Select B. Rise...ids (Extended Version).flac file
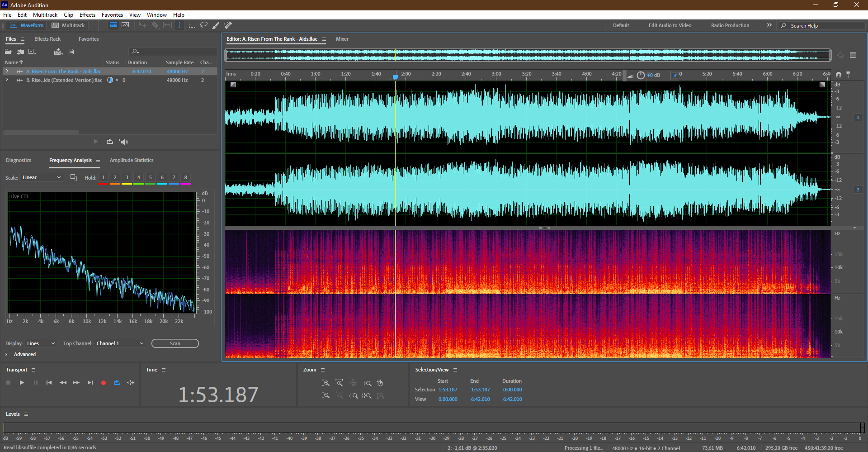868x452 pixels. click(64, 80)
